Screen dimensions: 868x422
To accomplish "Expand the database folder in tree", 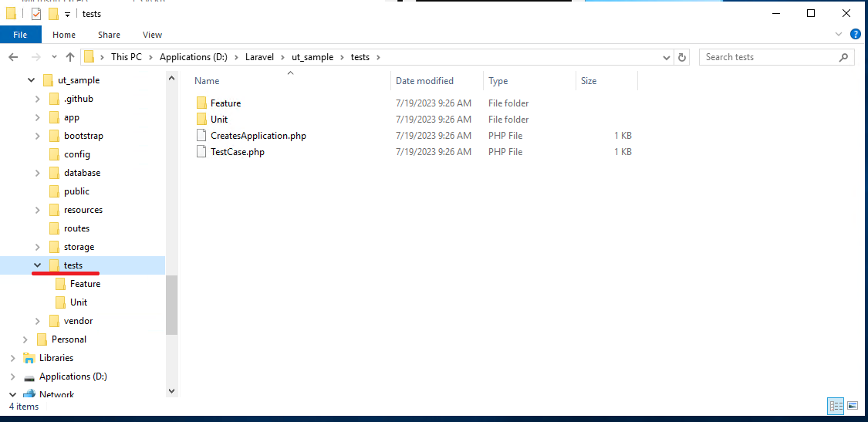I will click(x=38, y=173).
